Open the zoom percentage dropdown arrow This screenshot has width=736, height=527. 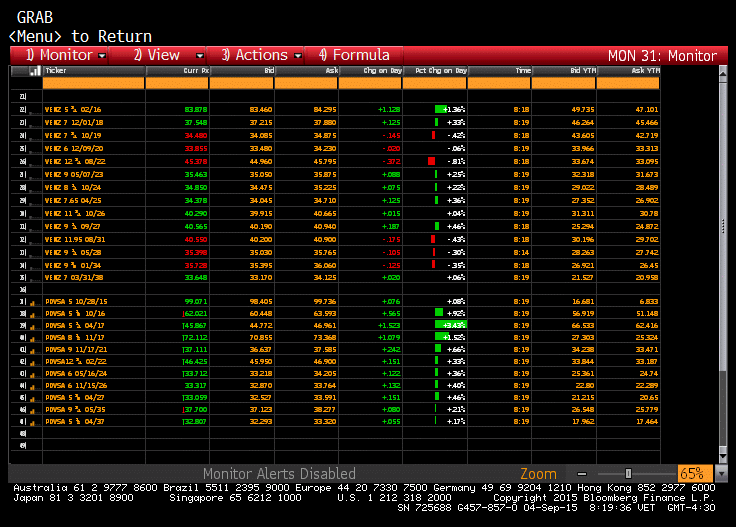721,474
